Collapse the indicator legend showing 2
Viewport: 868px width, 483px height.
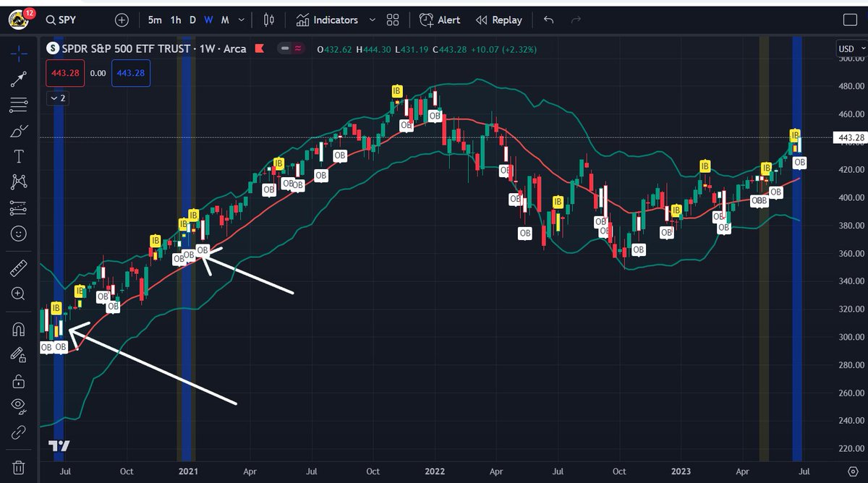click(57, 98)
